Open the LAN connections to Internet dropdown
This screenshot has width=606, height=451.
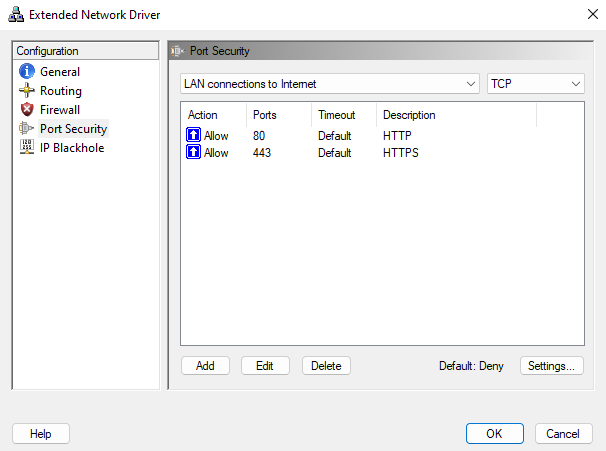point(331,84)
